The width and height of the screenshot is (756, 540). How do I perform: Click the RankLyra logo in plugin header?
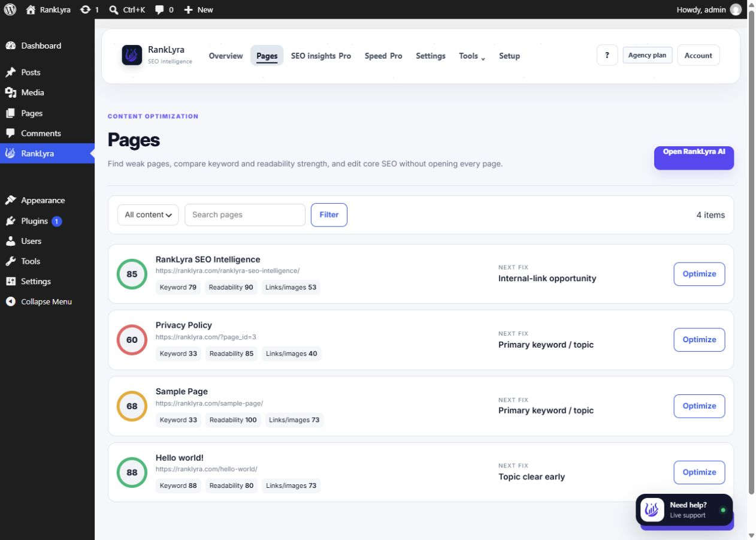(x=132, y=55)
